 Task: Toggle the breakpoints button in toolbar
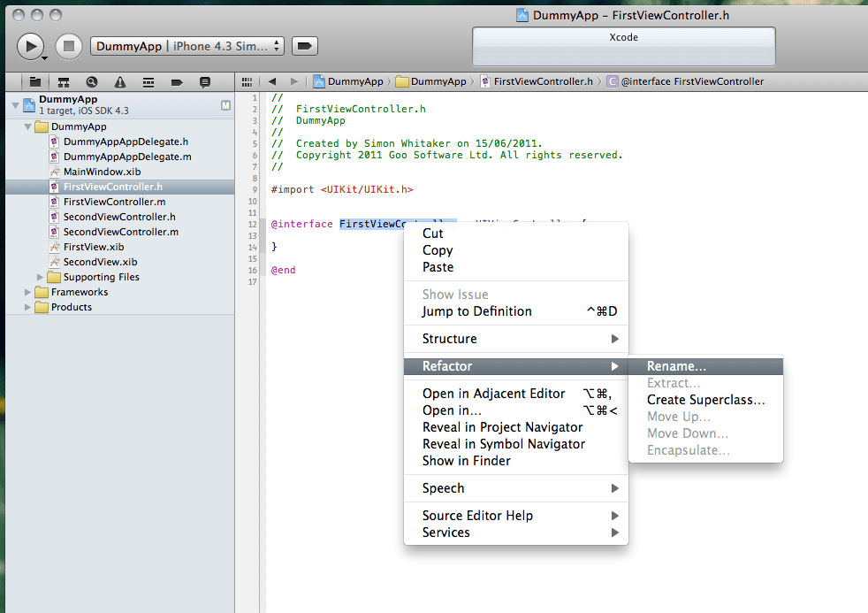click(x=304, y=46)
